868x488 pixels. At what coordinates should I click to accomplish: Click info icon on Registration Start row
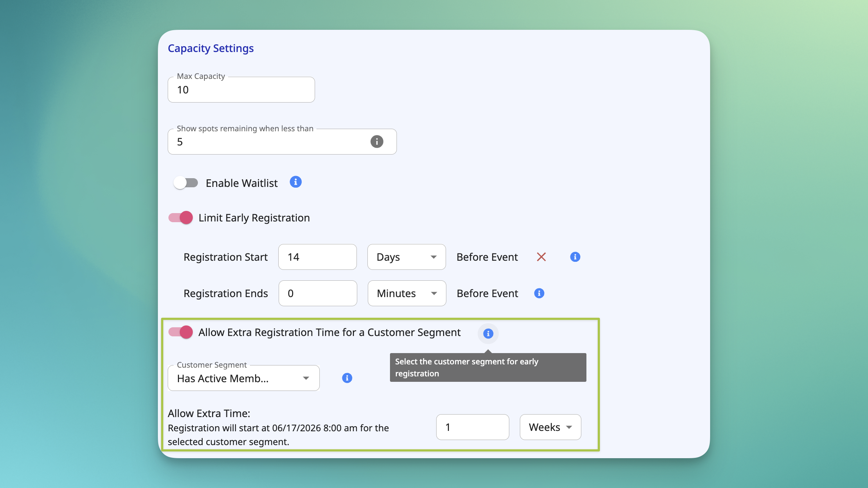pyautogui.click(x=575, y=257)
